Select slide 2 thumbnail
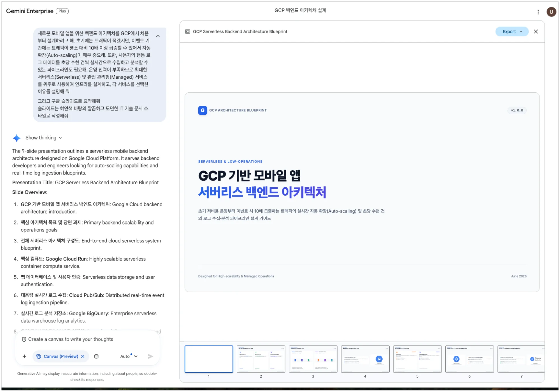Image resolution: width=560 pixels, height=392 pixels. point(261,359)
